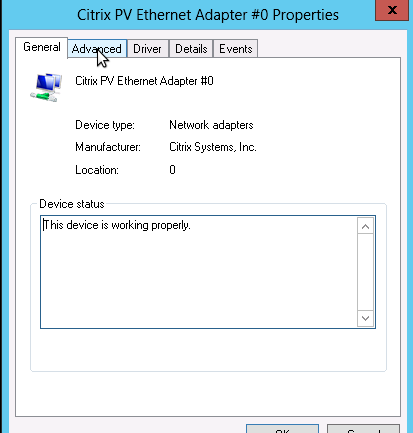Click the 'Citrix Systems, Inc.' manufacturer value
The height and width of the screenshot is (433, 413).
coord(213,147)
